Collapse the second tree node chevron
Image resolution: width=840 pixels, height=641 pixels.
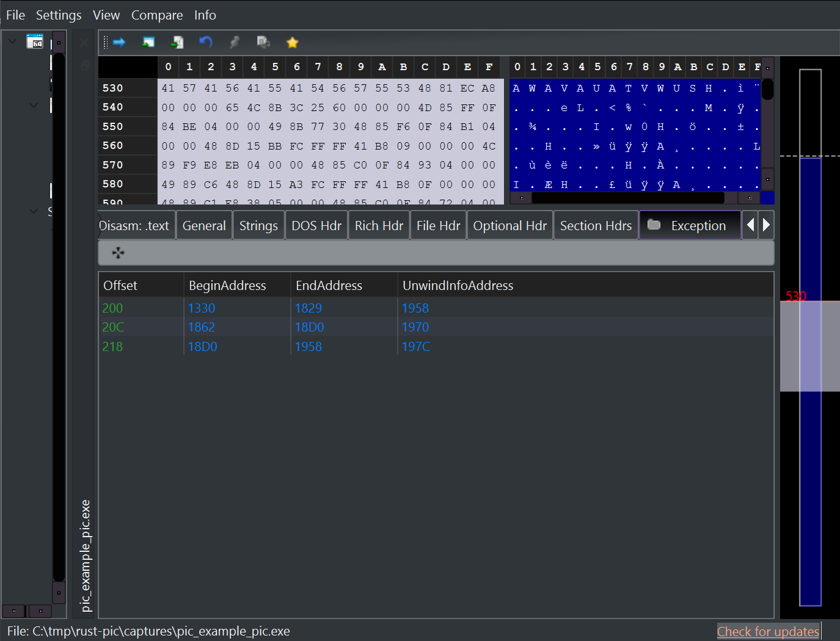tap(34, 105)
